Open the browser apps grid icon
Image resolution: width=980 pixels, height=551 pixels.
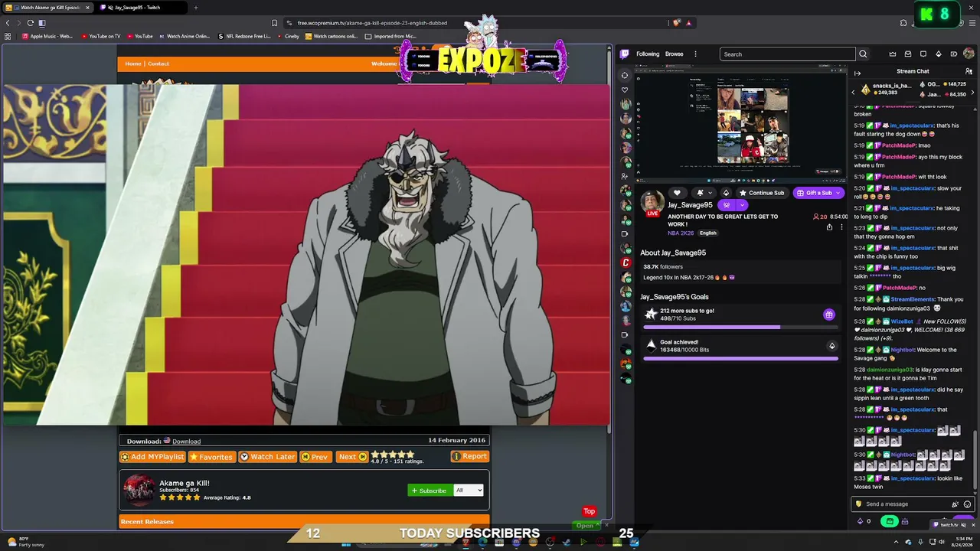[x=8, y=36]
